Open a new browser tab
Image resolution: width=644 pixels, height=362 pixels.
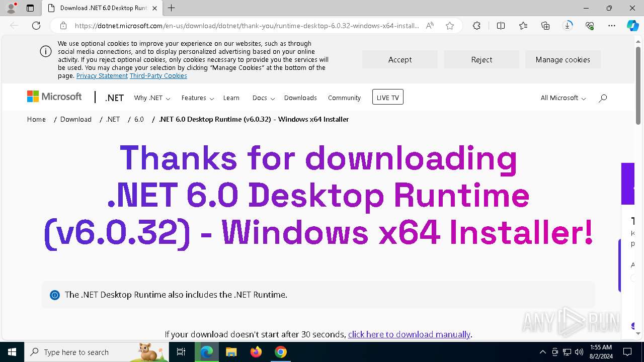171,8
